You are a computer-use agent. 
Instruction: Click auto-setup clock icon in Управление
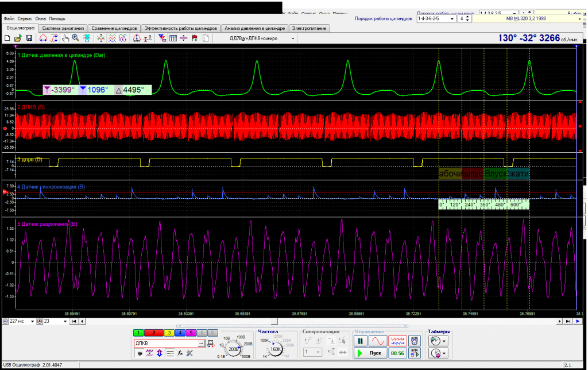(415, 341)
